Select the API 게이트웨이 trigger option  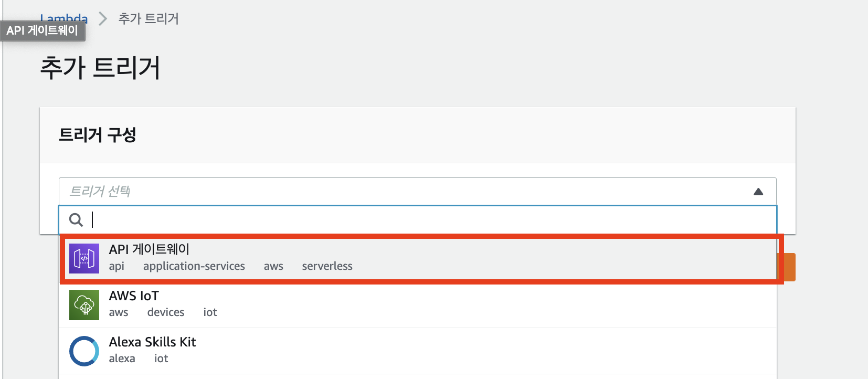tap(418, 258)
